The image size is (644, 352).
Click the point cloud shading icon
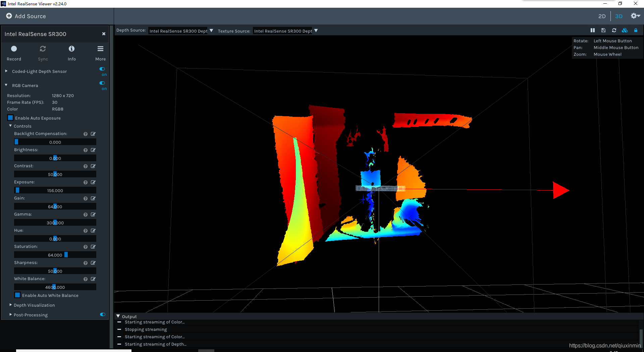point(625,30)
